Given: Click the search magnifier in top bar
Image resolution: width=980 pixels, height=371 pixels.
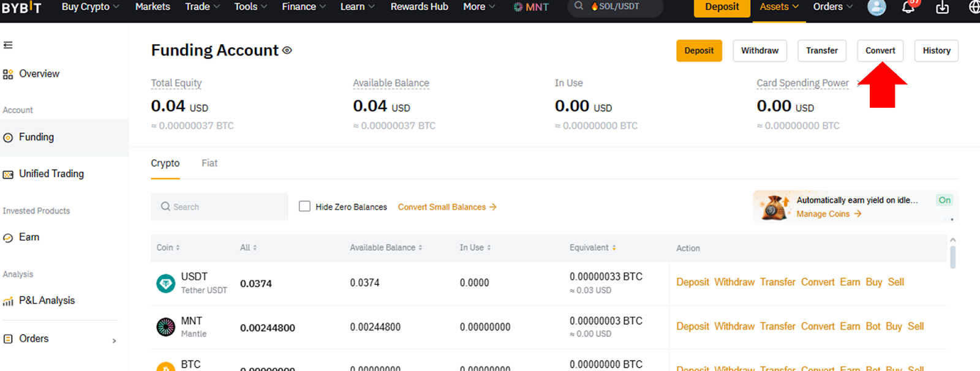Looking at the screenshot, I should (579, 6).
